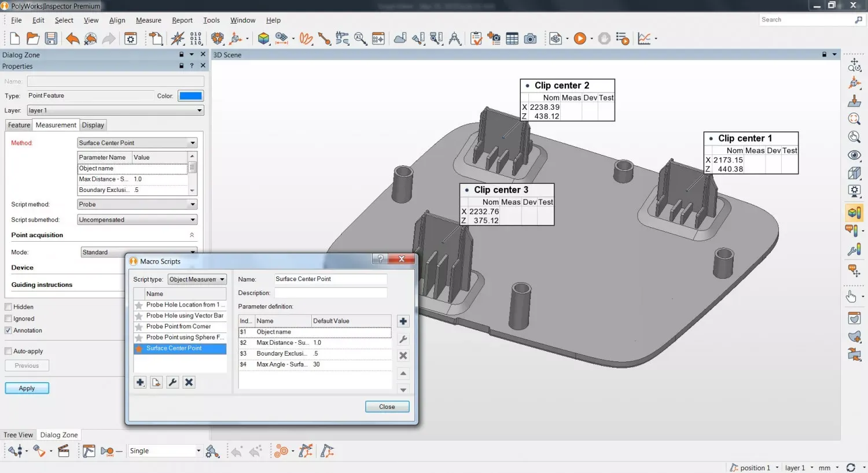The height and width of the screenshot is (473, 868).
Task: Toggle object visibility with the eye icon
Action: coord(854,155)
